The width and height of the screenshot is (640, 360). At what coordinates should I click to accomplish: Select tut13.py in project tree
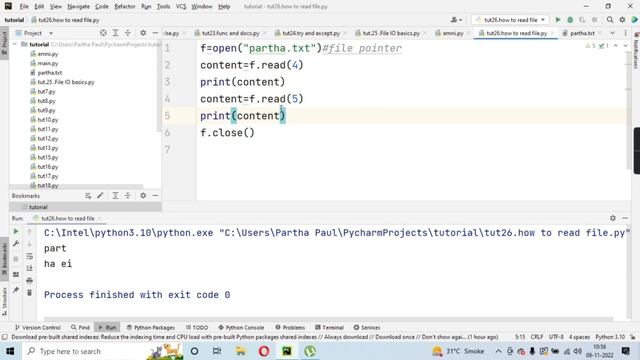tap(47, 148)
